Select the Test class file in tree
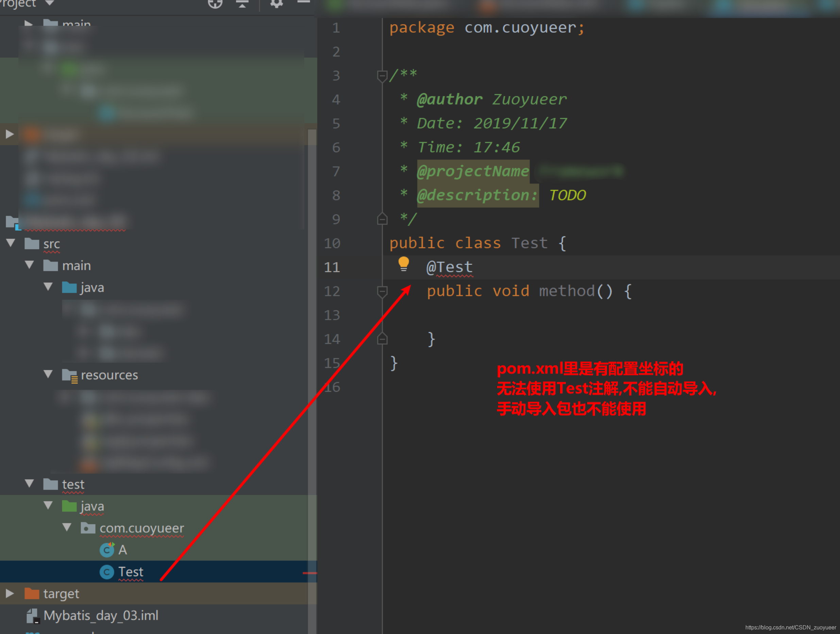 pyautogui.click(x=131, y=572)
